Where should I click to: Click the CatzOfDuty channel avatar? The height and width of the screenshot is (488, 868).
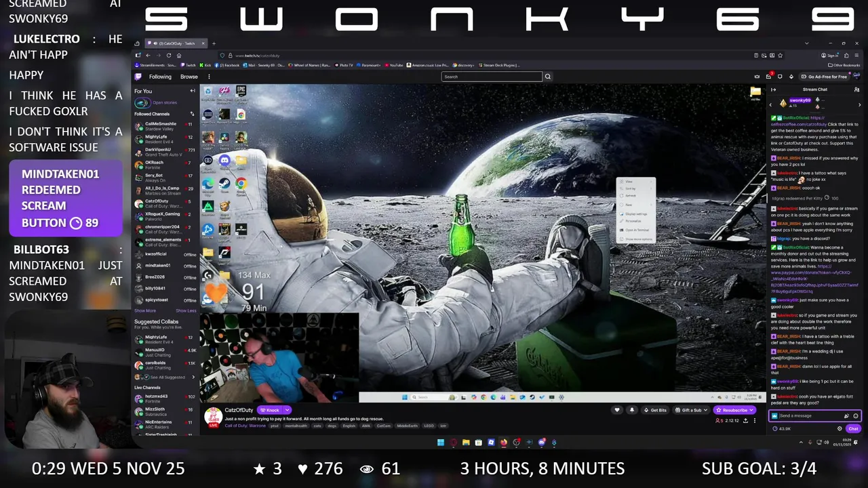[x=213, y=415]
